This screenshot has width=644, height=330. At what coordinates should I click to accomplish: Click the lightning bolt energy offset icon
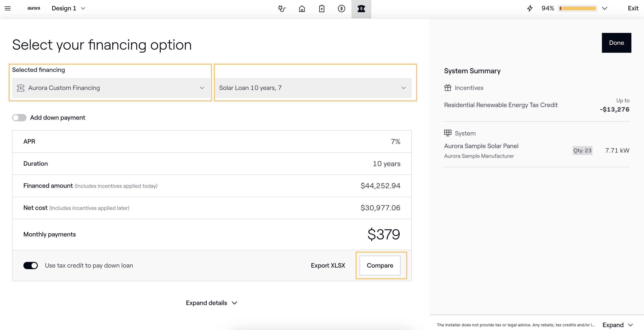(x=530, y=9)
